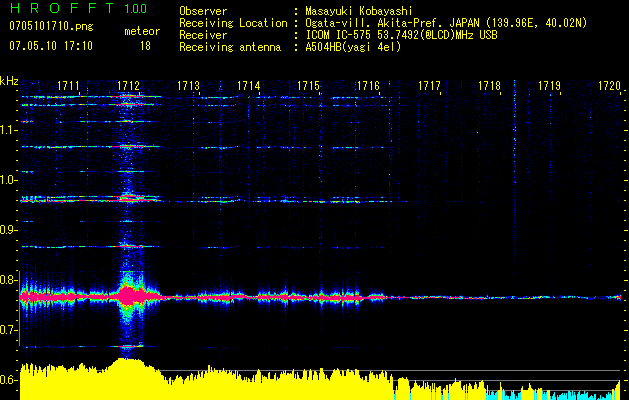This screenshot has height=400, width=629.
Task: Click the Receiving Location label
Action: pos(233,23)
